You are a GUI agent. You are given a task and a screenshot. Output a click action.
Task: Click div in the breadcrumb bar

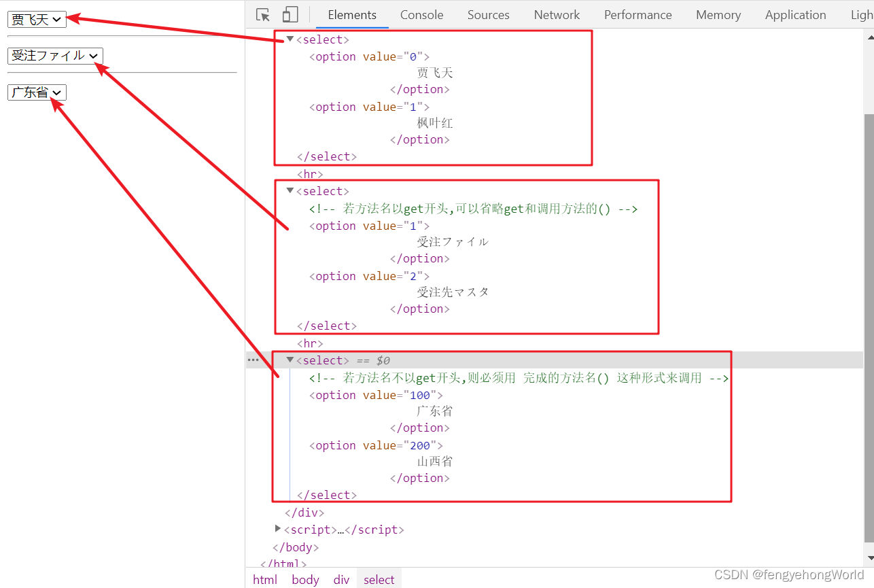341,579
